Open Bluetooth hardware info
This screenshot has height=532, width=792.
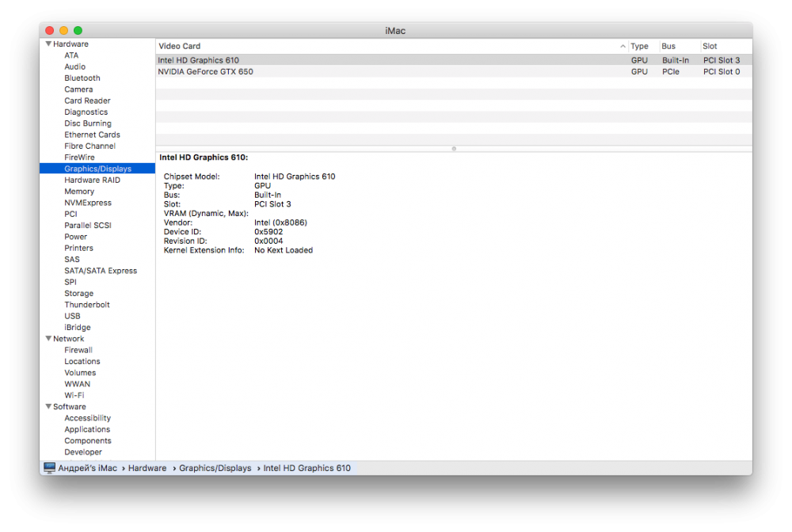82,78
